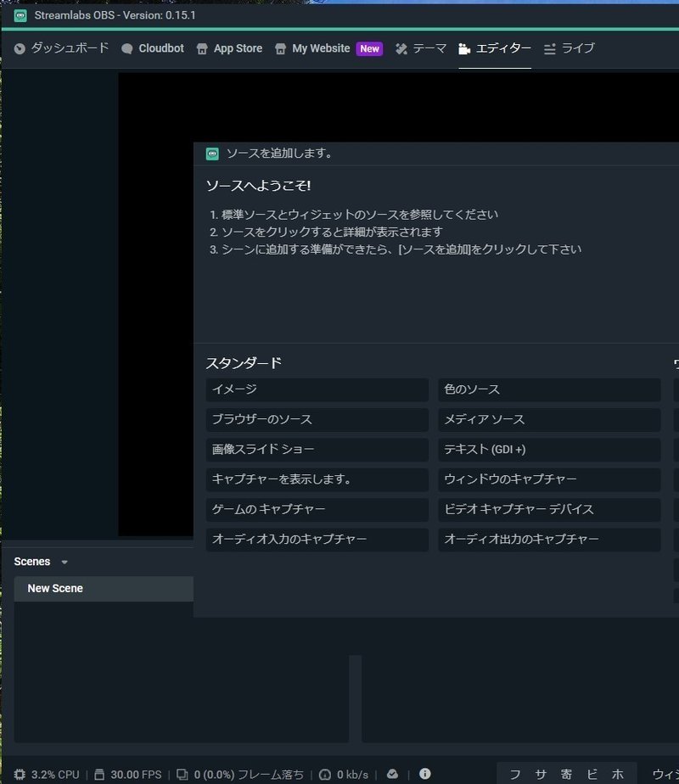This screenshot has width=679, height=784.
Task: Select ウィンドウのキャプチャー source
Action: pyautogui.click(x=549, y=479)
